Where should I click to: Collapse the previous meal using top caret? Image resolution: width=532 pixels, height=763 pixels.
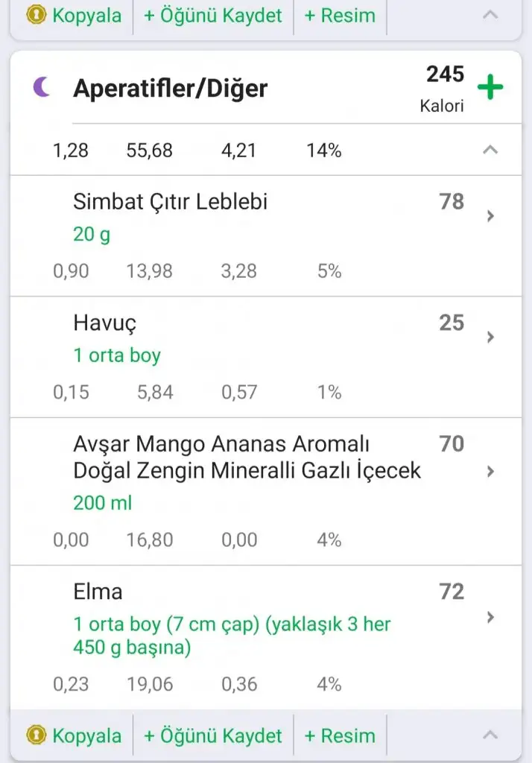tap(490, 14)
